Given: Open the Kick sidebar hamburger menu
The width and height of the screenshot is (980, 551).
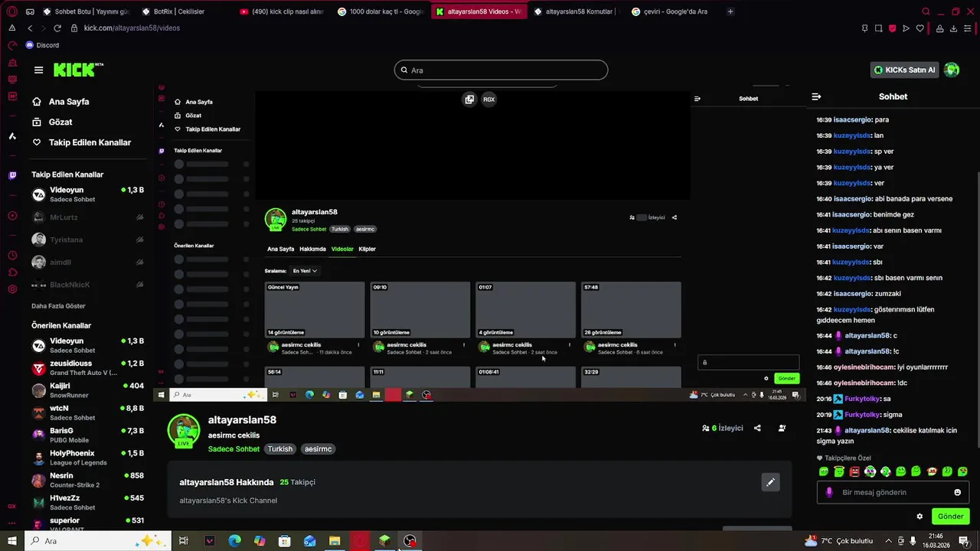Looking at the screenshot, I should (x=38, y=70).
